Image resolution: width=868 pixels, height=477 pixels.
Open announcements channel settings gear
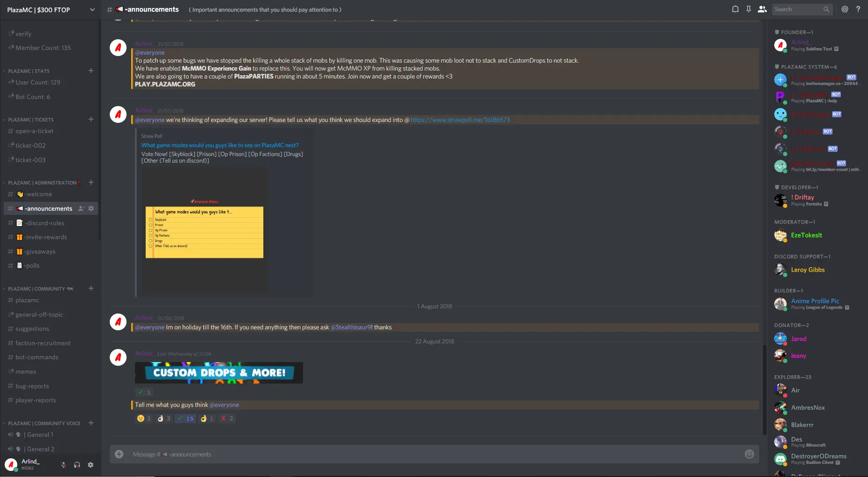[x=91, y=208]
